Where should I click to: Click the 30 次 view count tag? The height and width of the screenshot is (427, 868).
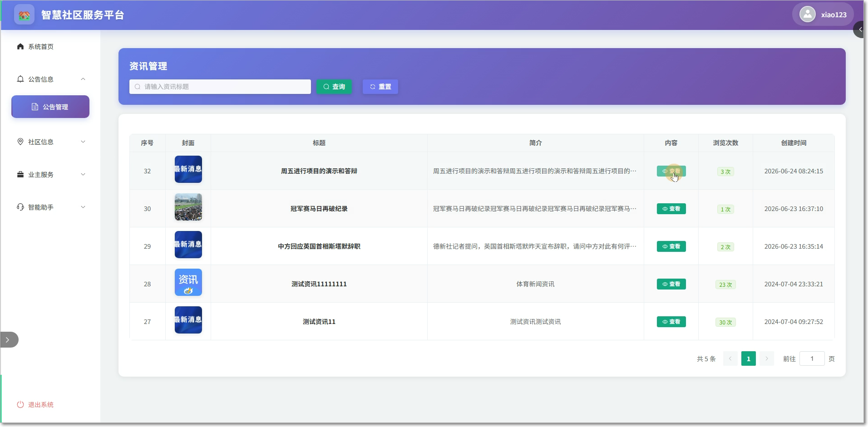click(x=725, y=322)
